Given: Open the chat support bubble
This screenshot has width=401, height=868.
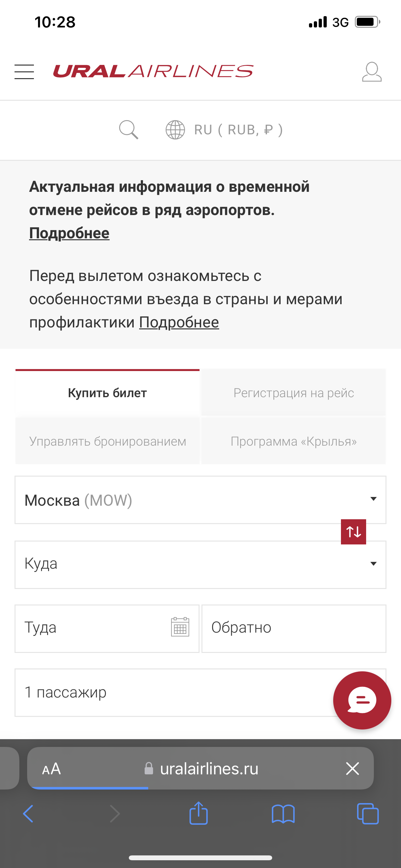Looking at the screenshot, I should pyautogui.click(x=362, y=700).
